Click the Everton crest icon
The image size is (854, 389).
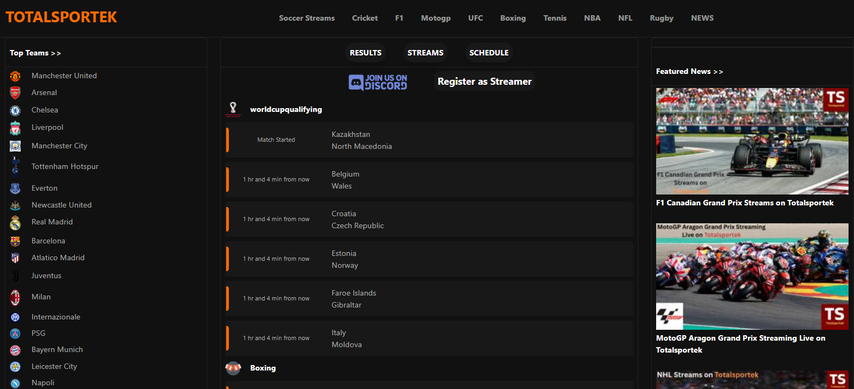click(x=15, y=189)
